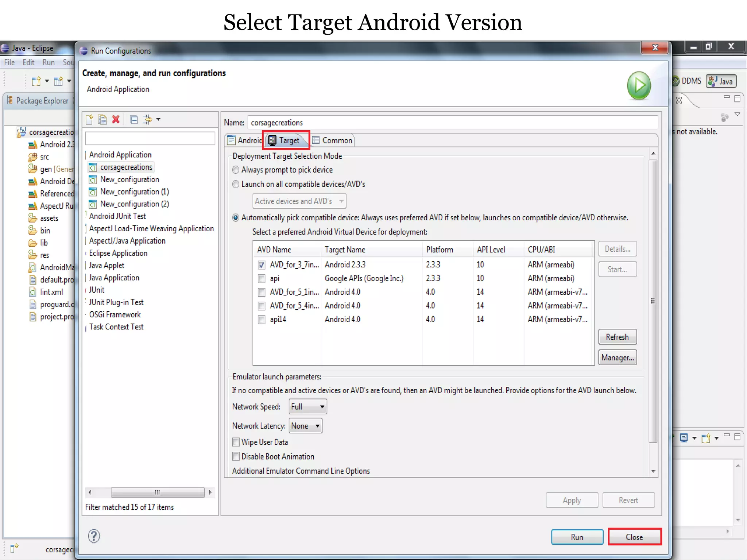This screenshot has height=560, width=747.
Task: Switch to the Android tab
Action: (244, 140)
